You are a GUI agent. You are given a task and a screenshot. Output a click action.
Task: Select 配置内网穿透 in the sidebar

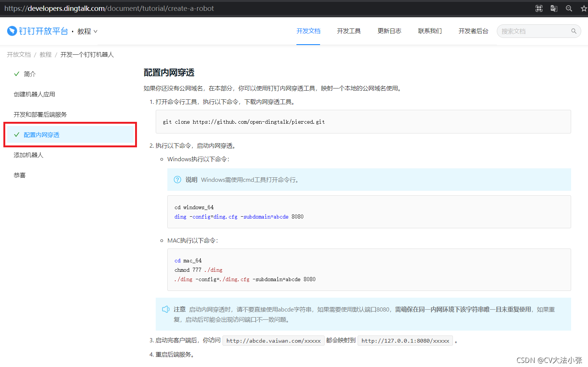[70, 135]
